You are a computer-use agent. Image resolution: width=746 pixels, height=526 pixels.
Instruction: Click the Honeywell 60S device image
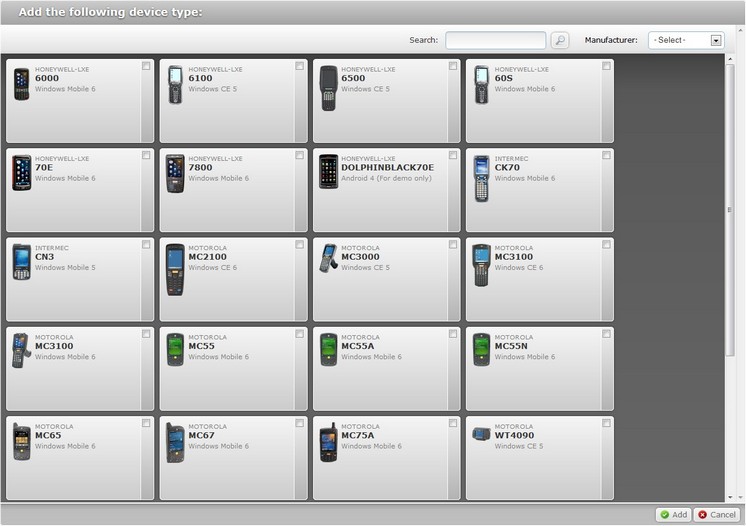click(481, 84)
